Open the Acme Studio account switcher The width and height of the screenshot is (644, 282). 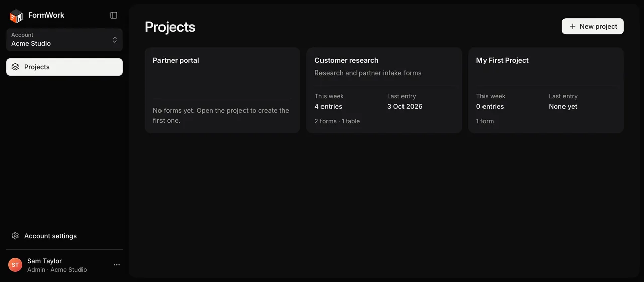coord(64,40)
